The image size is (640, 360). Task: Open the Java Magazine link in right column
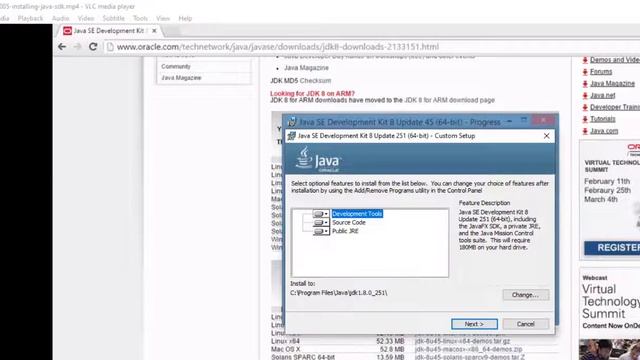pyautogui.click(x=612, y=83)
